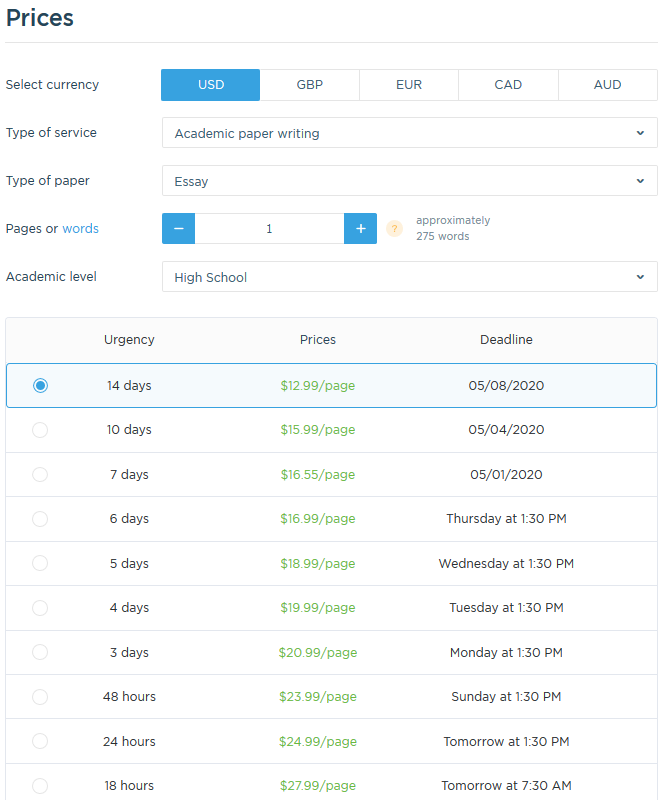Click the USD currency button
671x800 pixels.
pyautogui.click(x=210, y=85)
